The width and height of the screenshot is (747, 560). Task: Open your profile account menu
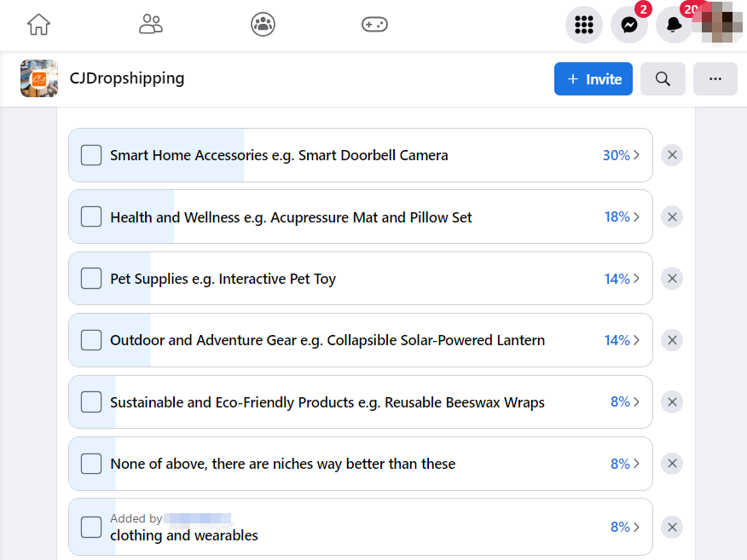coord(719,26)
